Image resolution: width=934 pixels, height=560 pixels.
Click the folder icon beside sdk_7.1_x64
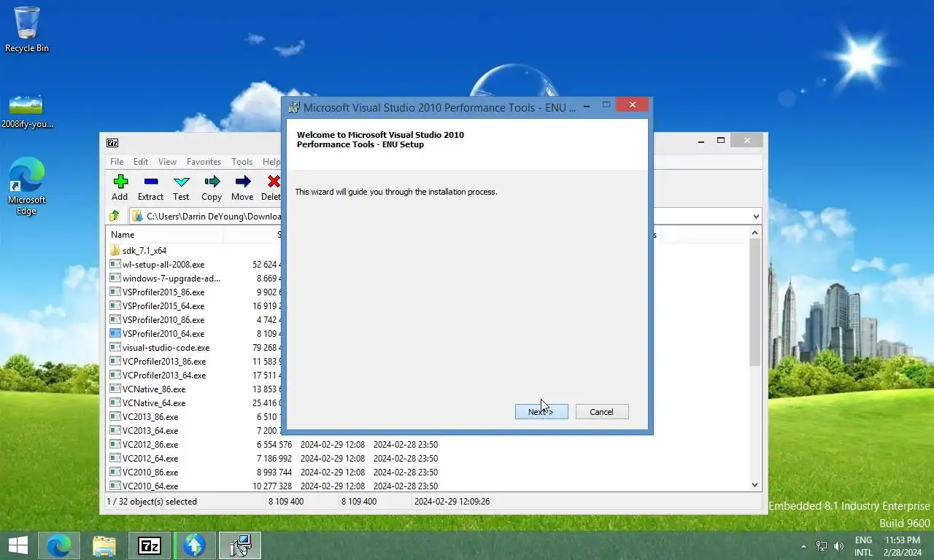[115, 250]
